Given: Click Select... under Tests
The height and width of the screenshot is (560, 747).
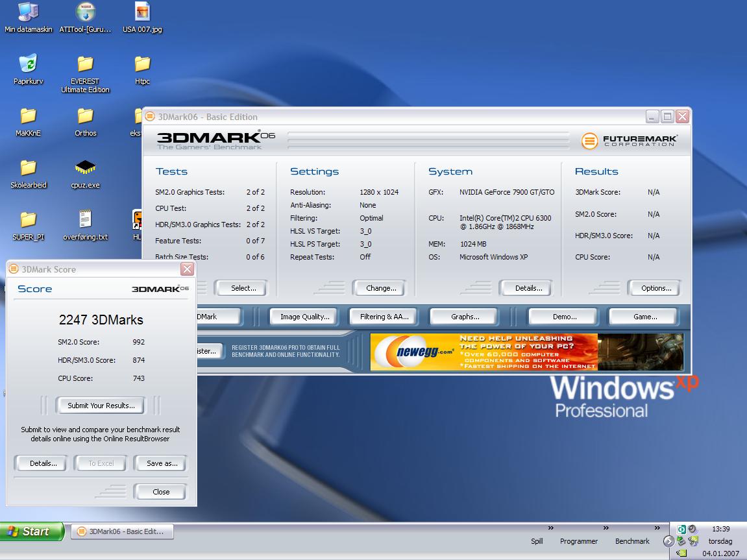Looking at the screenshot, I should [x=241, y=288].
